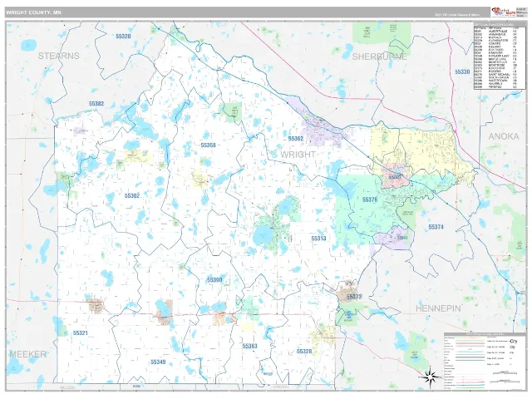Click ZIP code 55362 label

coord(296,139)
